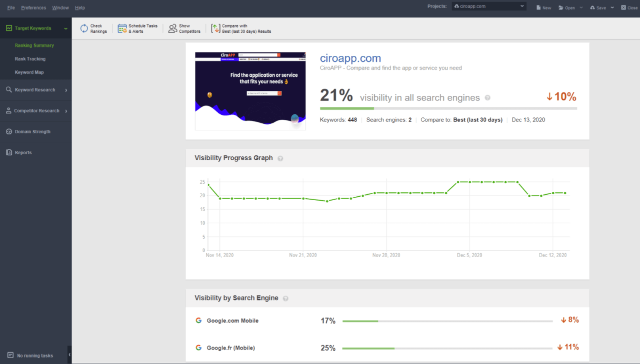Click the Show Competitors people icon

point(172,28)
